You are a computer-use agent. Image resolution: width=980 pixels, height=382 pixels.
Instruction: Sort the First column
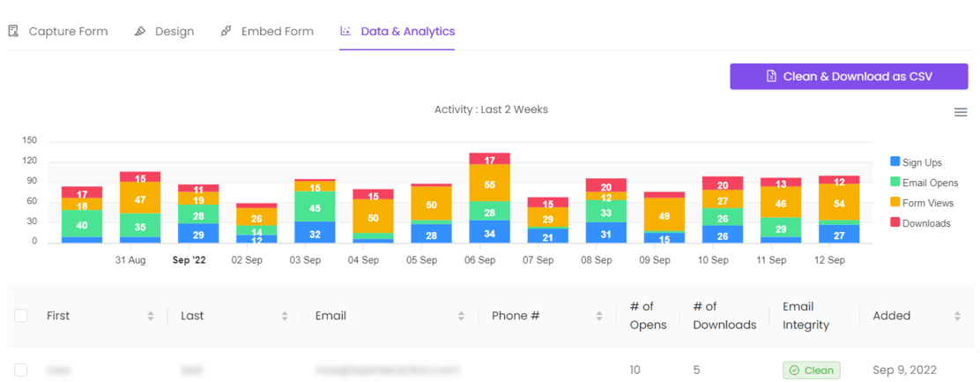coord(151,316)
